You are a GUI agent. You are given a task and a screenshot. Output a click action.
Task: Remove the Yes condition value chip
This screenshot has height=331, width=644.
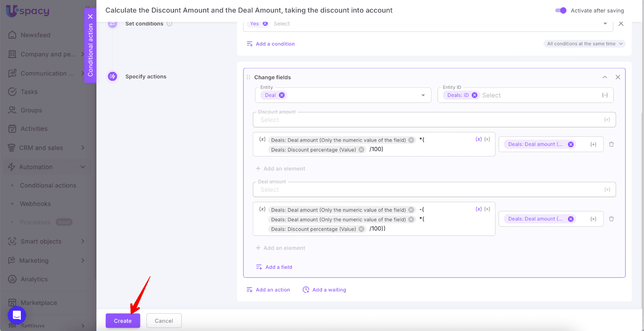(x=265, y=24)
